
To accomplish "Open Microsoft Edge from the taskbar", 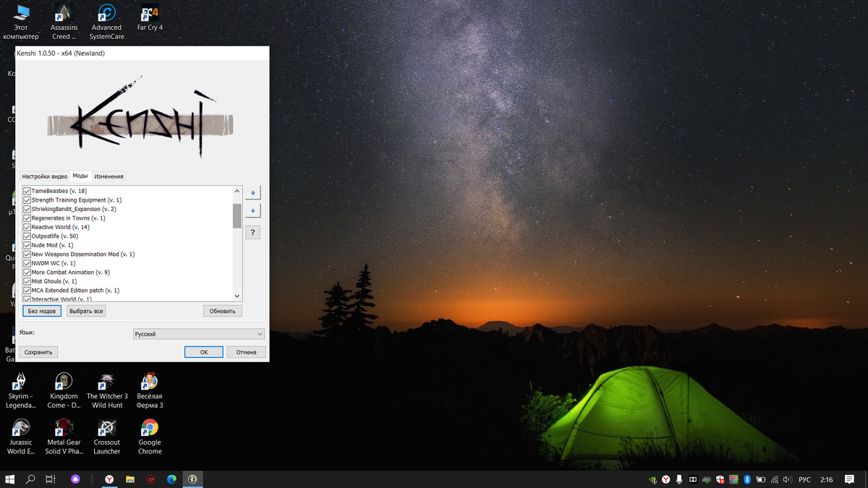I will click(x=172, y=479).
